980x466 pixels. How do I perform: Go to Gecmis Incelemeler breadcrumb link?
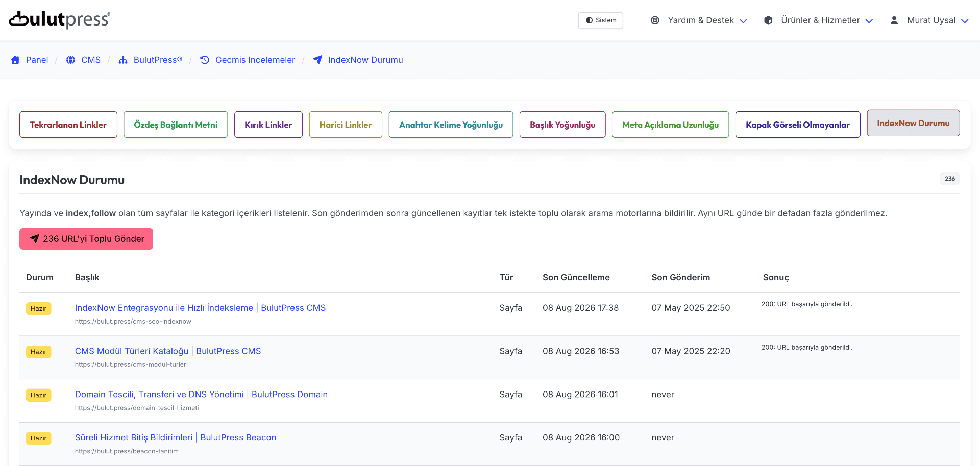[x=255, y=60]
